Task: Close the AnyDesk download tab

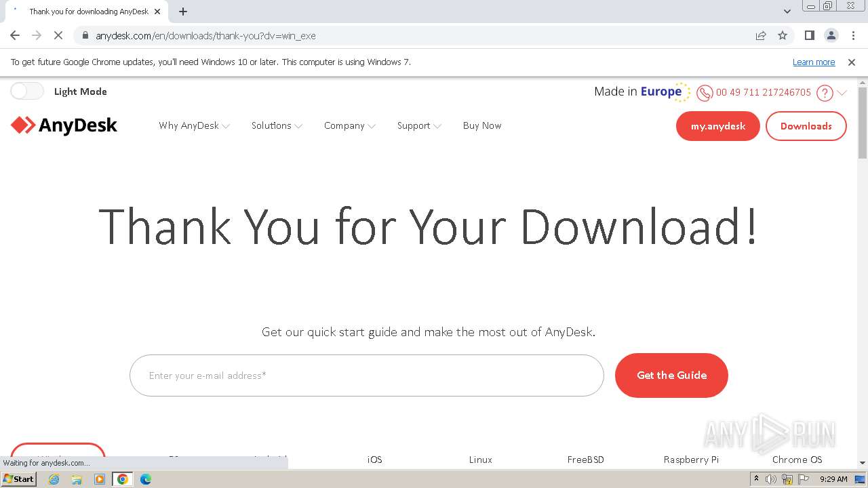Action: point(159,12)
